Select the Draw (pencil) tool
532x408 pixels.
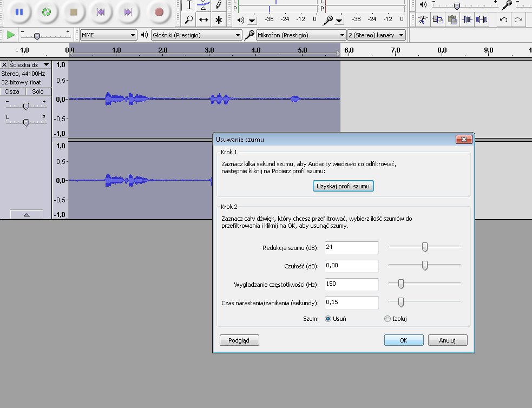tap(219, 5)
